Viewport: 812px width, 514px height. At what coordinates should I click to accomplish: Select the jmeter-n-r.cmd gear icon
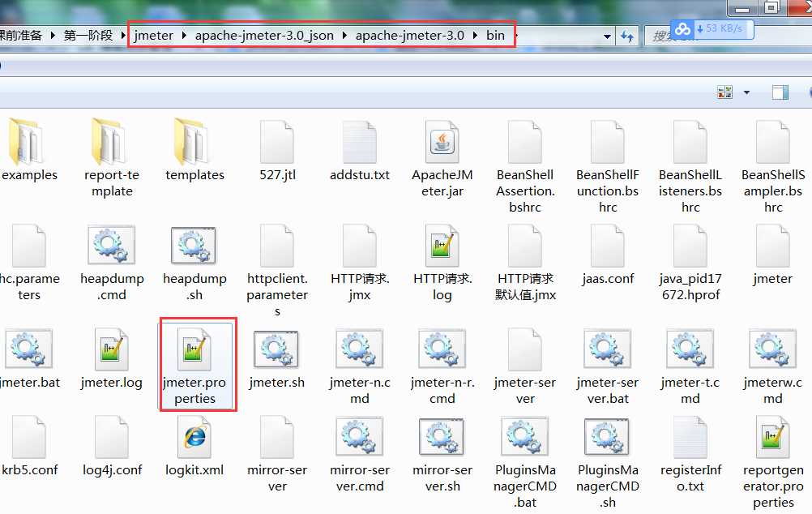tap(442, 349)
